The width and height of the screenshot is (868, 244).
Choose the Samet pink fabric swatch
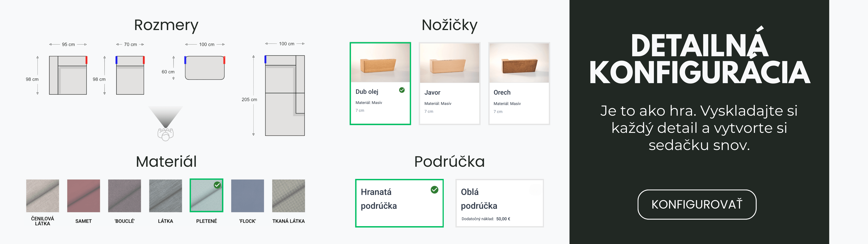(84, 196)
